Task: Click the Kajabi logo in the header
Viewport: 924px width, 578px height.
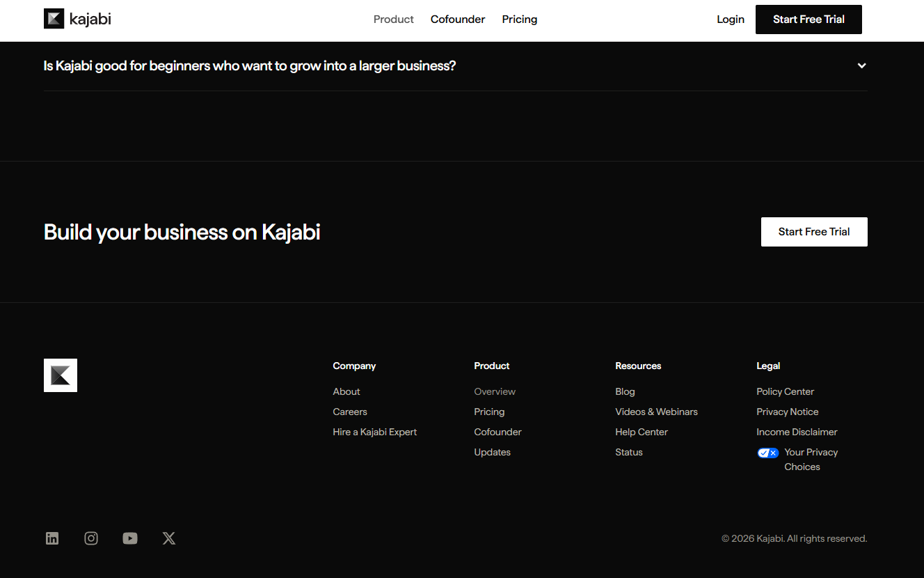Action: pyautogui.click(x=77, y=19)
